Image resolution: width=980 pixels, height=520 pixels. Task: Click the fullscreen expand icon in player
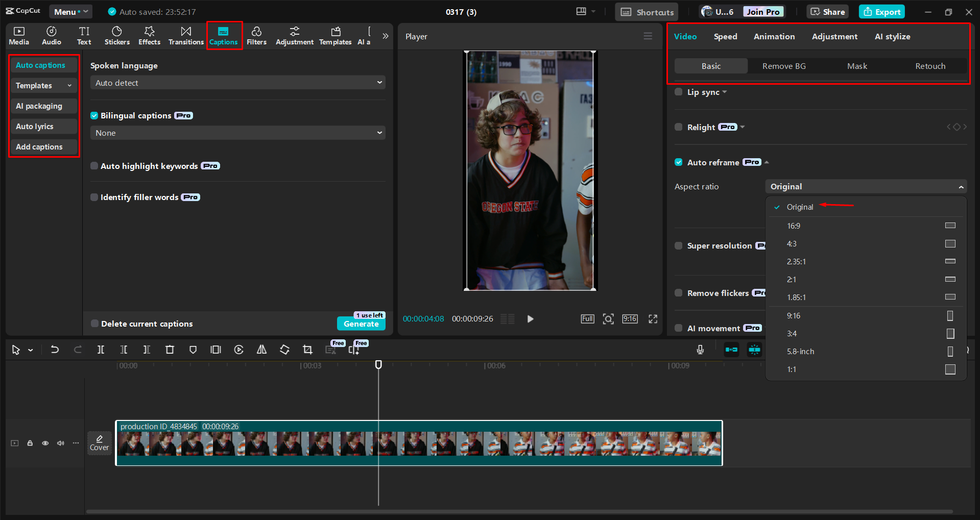653,319
